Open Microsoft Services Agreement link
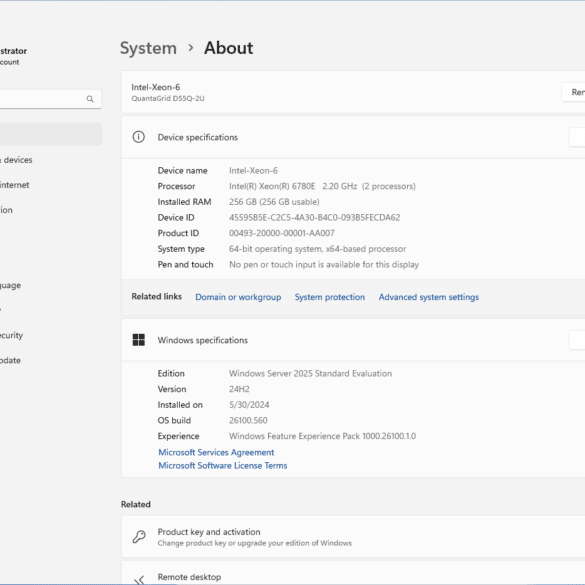The height and width of the screenshot is (585, 585). click(216, 452)
